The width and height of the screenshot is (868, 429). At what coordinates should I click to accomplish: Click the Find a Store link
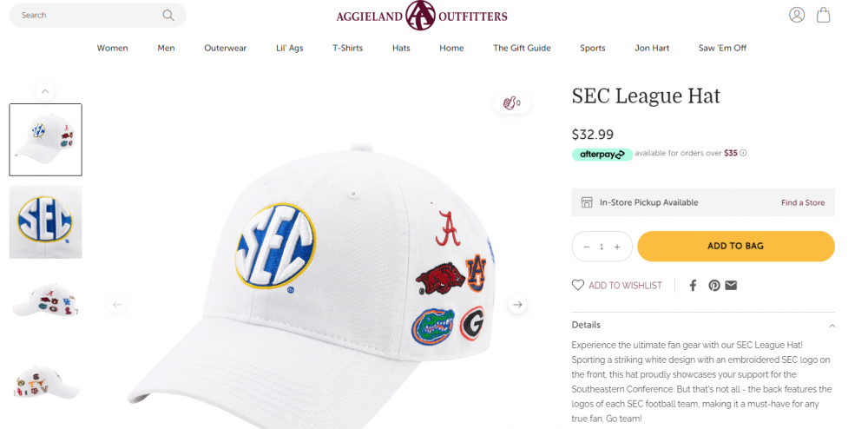(802, 202)
